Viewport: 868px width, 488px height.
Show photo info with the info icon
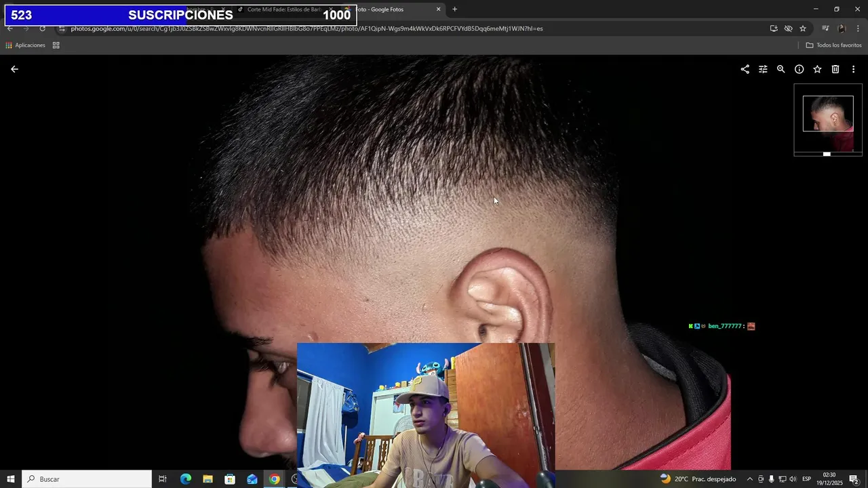tap(800, 69)
